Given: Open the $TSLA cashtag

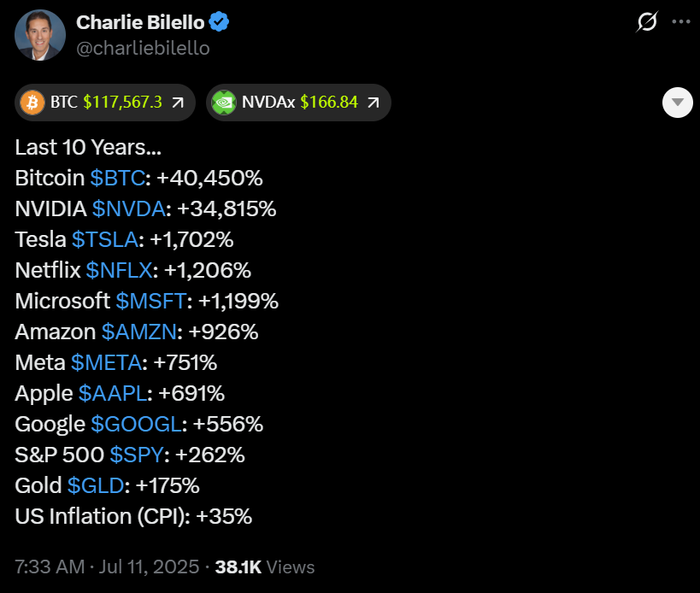Looking at the screenshot, I should (x=105, y=240).
